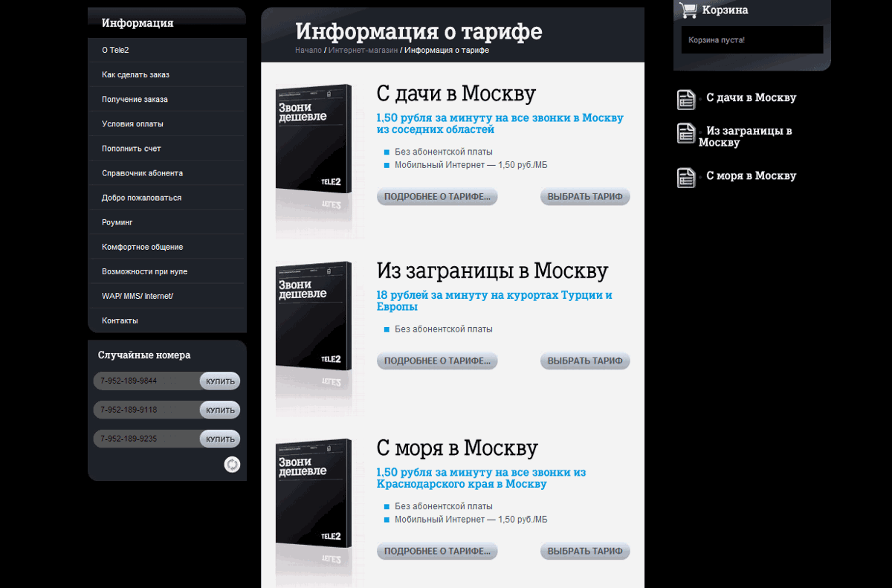Click the «Случайные номера» panel heading
The height and width of the screenshot is (588, 892).
(144, 355)
